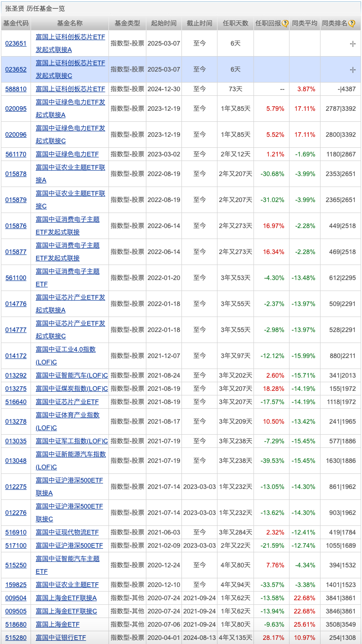Click the 截止时间 column header
The height and width of the screenshot is (644, 362).
pos(199,23)
